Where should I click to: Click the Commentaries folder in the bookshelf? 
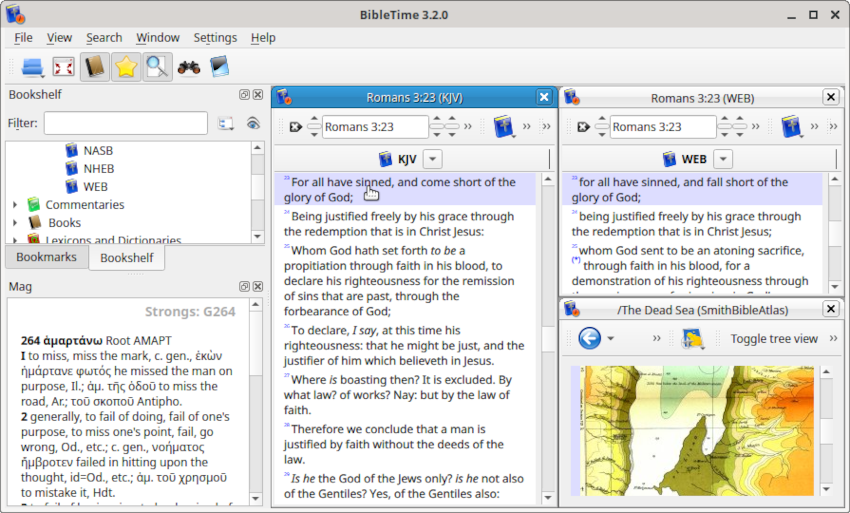pos(85,205)
